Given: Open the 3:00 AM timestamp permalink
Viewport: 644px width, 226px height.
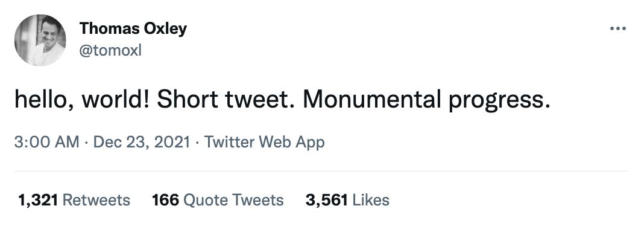Looking at the screenshot, I should [x=47, y=143].
